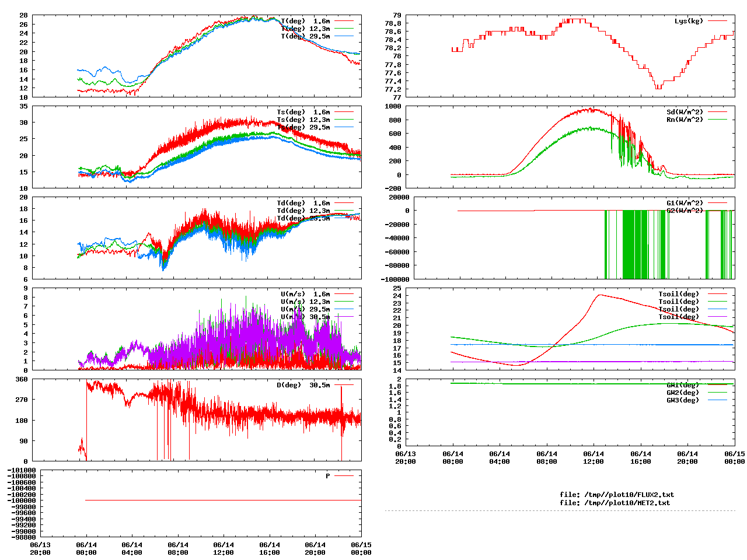Click the green line sample beside Rn(W/m^2)
Screen dimensions: 747x560
718,120
